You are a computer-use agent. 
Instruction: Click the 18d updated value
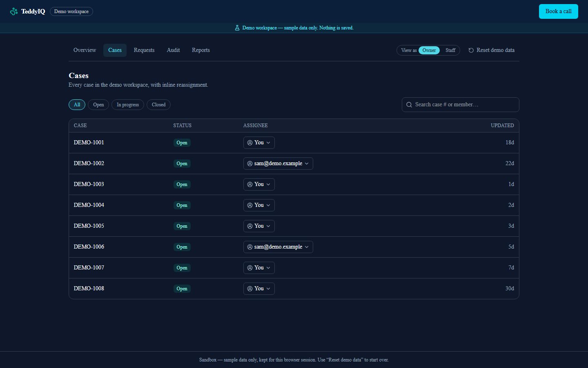(x=510, y=143)
